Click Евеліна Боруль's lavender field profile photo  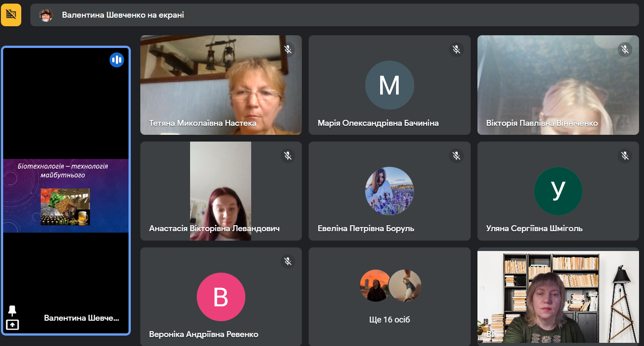point(389,191)
